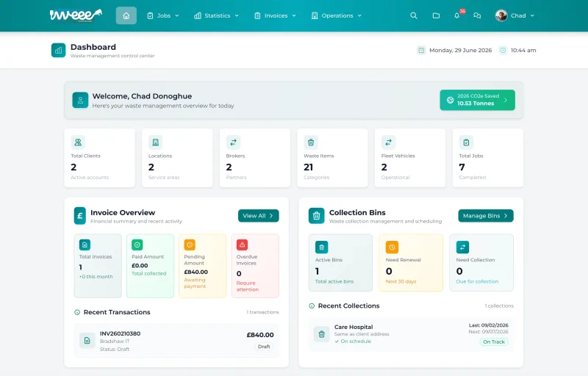Image resolution: width=588 pixels, height=376 pixels.
Task: Open the folder icon in the top bar
Action: click(436, 15)
